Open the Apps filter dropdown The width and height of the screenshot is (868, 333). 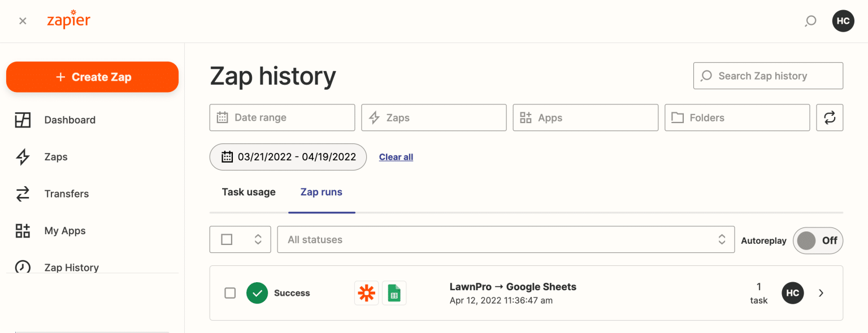click(x=585, y=117)
